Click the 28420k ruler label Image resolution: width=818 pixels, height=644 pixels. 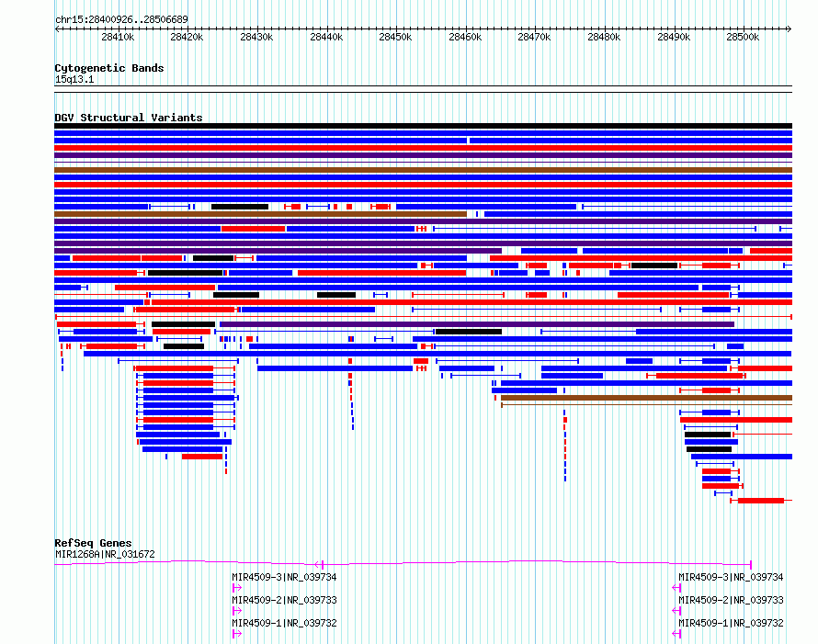187,37
